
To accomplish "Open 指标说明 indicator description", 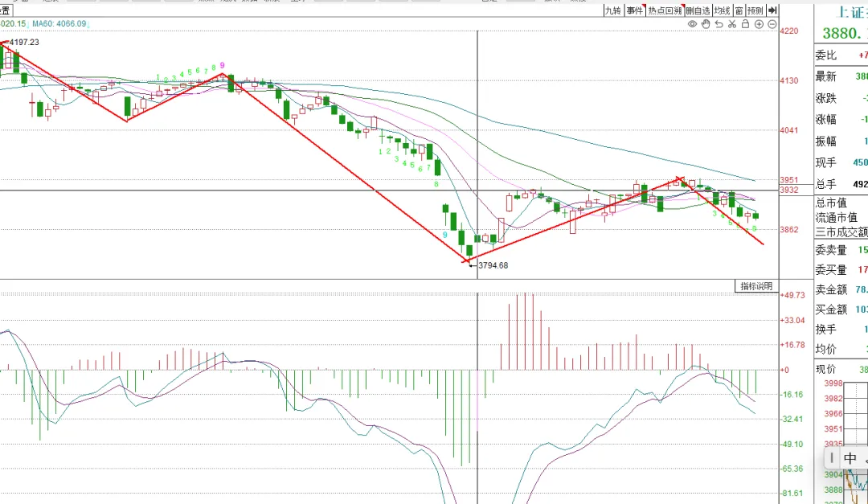I will click(x=756, y=286).
